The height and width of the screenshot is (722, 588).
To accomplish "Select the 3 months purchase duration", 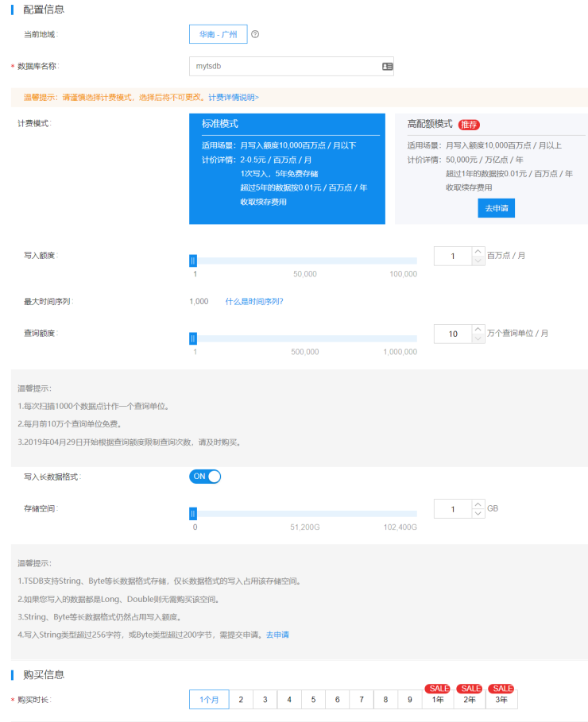I will click(265, 700).
